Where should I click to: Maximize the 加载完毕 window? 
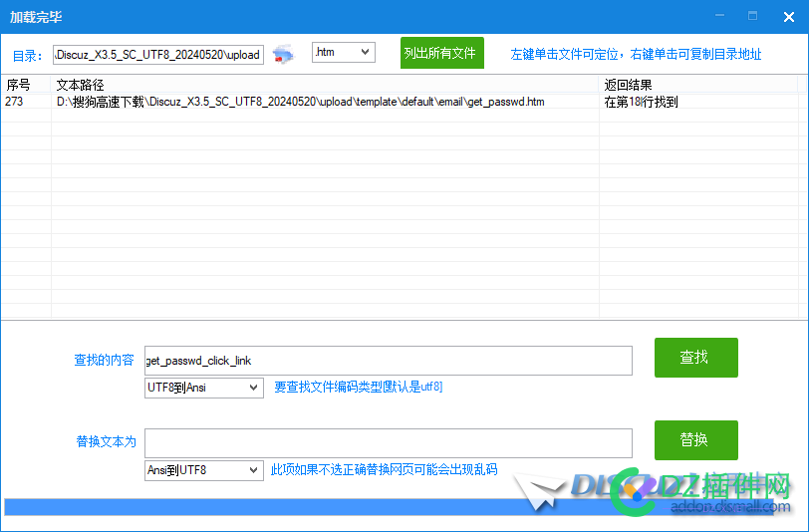click(x=753, y=16)
